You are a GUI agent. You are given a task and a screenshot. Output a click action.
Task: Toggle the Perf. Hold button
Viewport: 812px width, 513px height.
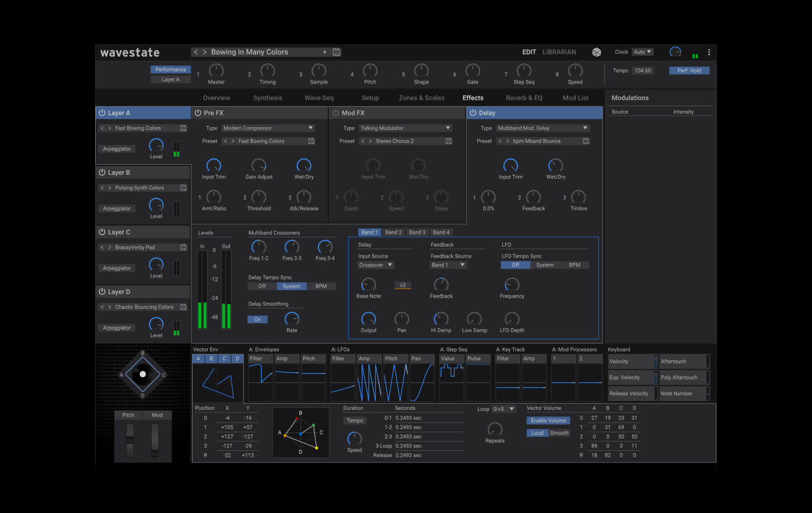click(x=689, y=71)
